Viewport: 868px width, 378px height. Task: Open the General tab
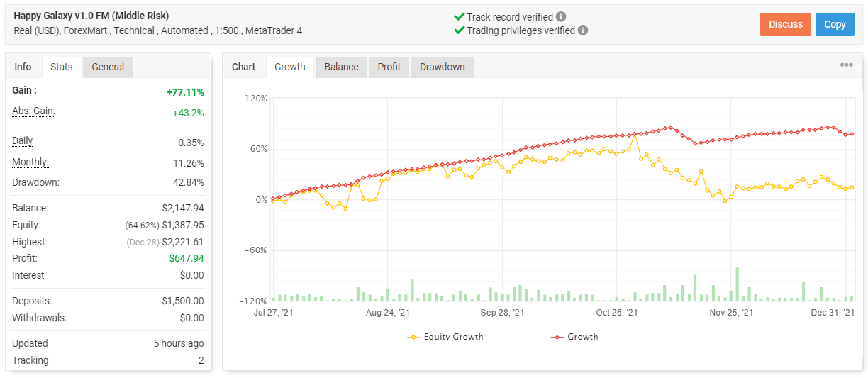click(x=108, y=67)
